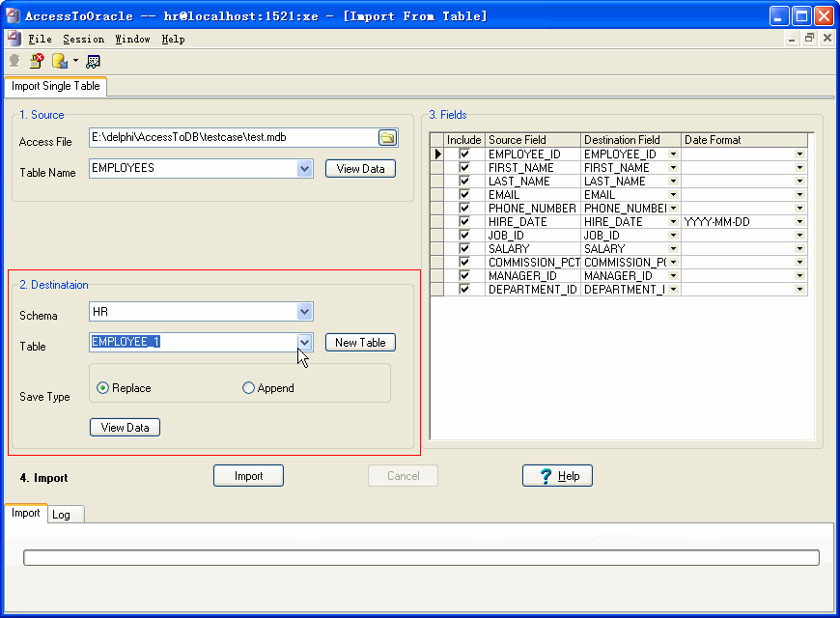Click View Data beside Table Name
The image size is (840, 618).
click(360, 169)
